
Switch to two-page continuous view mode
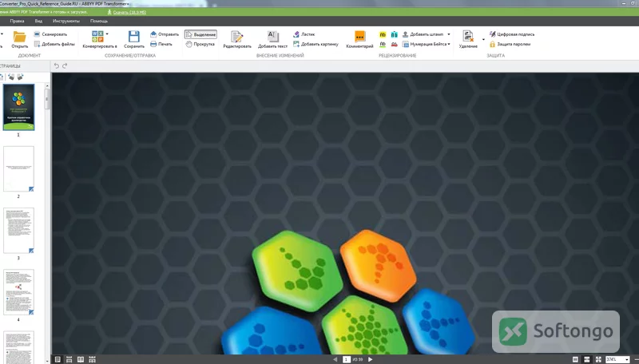click(x=92, y=359)
